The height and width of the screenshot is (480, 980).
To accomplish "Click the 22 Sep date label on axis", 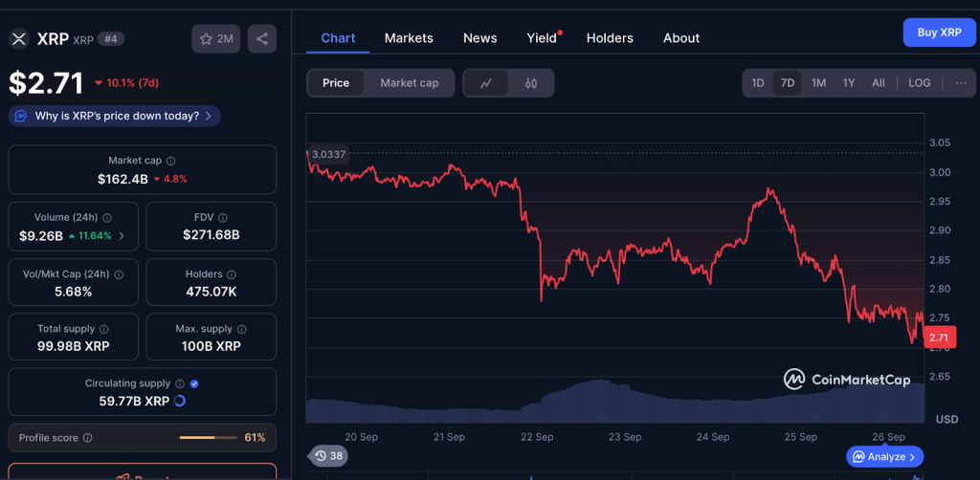I will [x=536, y=437].
